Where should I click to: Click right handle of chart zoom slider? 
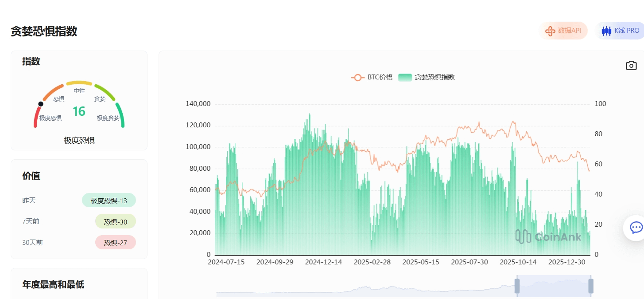590,286
